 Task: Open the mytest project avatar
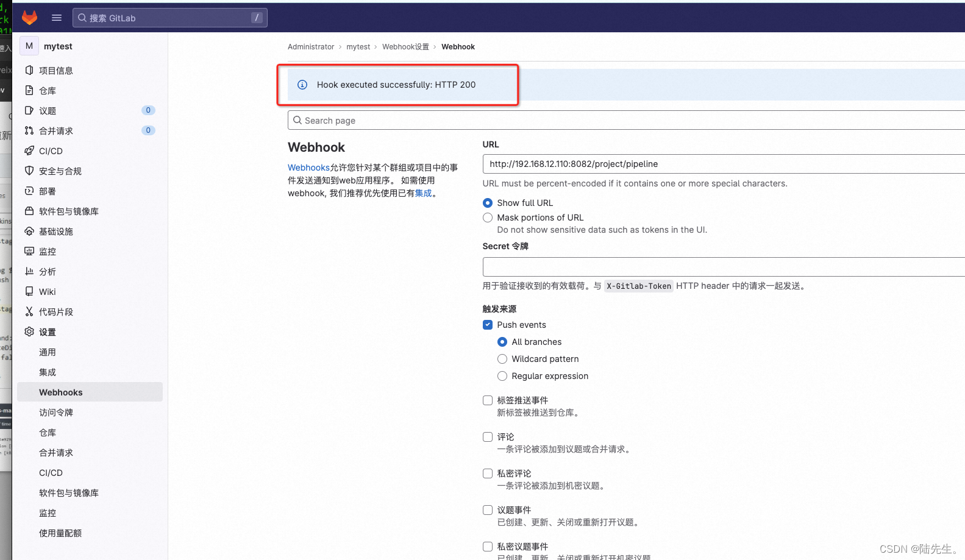(x=29, y=46)
